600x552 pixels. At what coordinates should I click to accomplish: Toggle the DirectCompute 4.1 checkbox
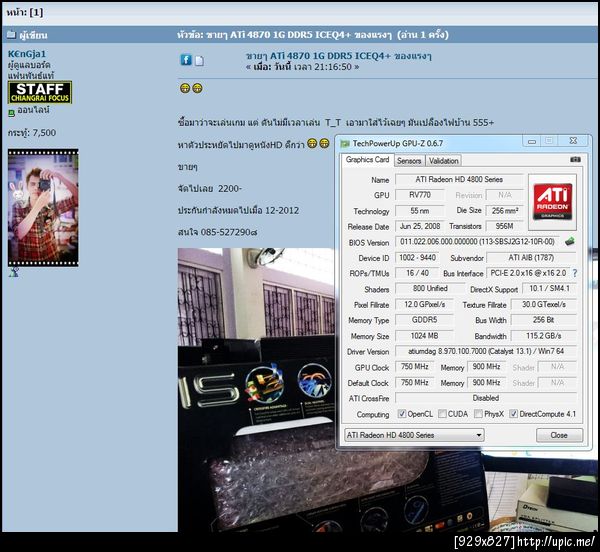coord(514,414)
